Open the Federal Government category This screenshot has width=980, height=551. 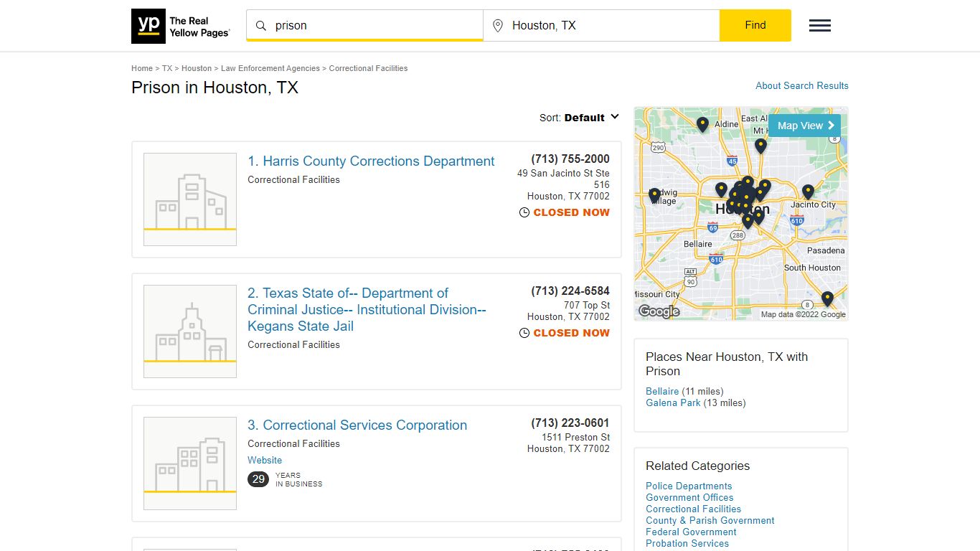pos(691,532)
